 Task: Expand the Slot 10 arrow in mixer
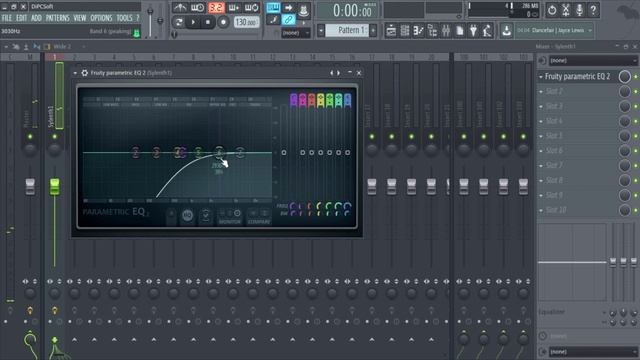click(x=541, y=210)
